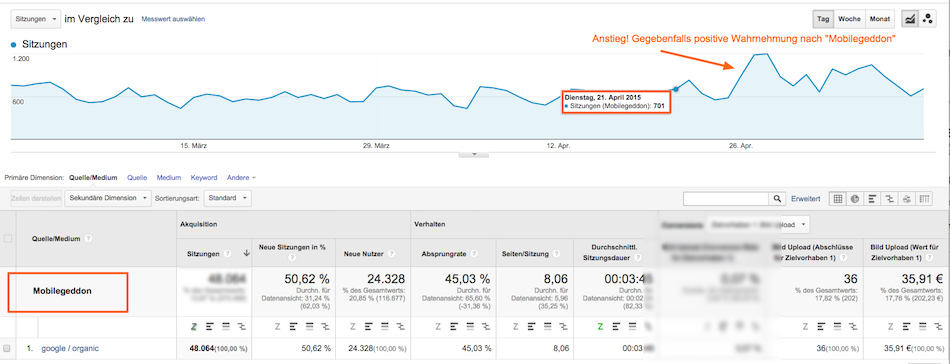The width and height of the screenshot is (950, 364).
Task: Click the 26. Apr. label on chart axis
Action: pos(741,146)
